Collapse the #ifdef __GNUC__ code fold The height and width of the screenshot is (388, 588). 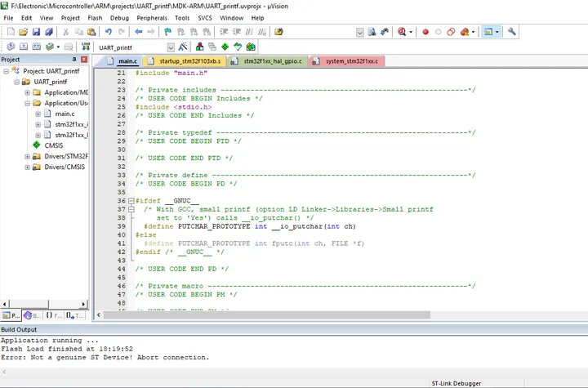[x=131, y=201]
